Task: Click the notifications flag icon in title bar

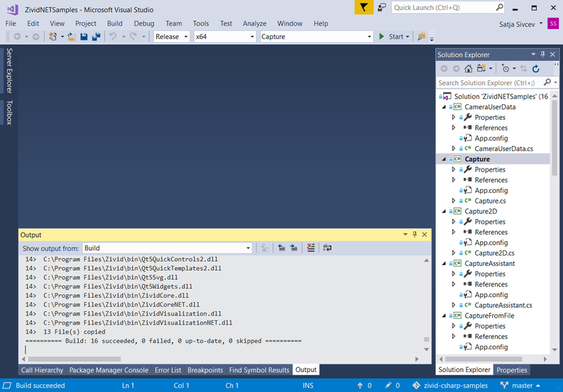Action: click(x=364, y=7)
